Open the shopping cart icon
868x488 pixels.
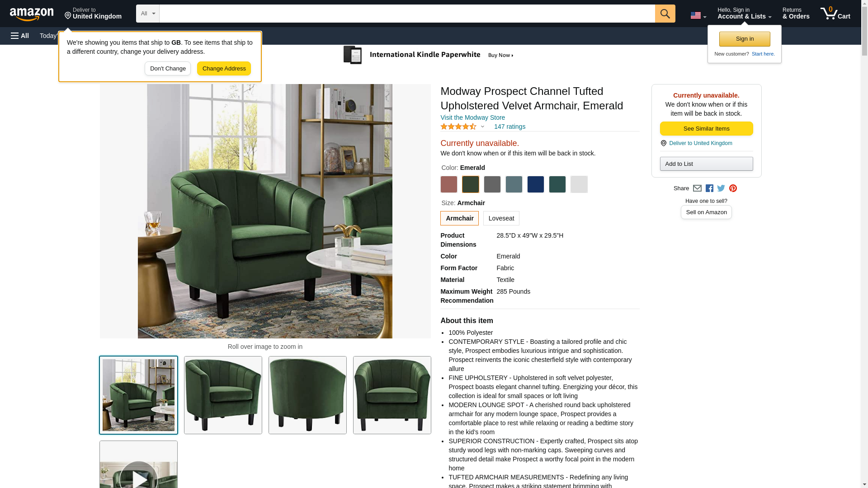835,14
